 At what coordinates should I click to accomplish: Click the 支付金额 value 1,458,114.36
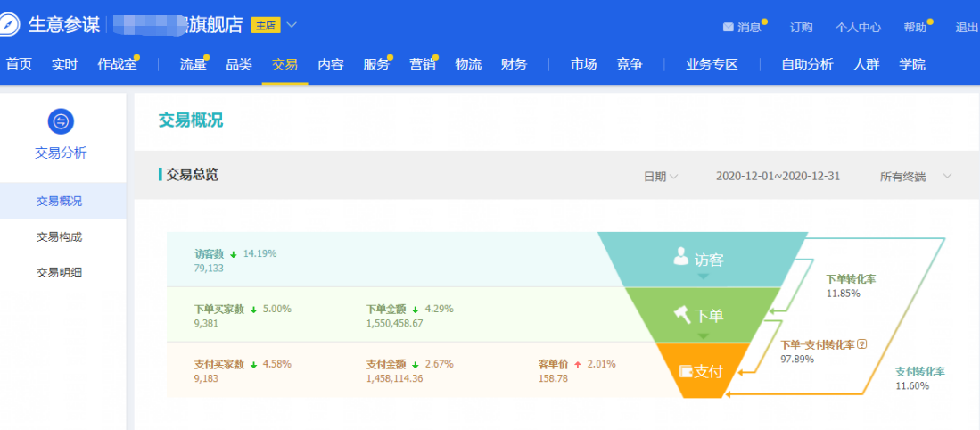pos(394,378)
